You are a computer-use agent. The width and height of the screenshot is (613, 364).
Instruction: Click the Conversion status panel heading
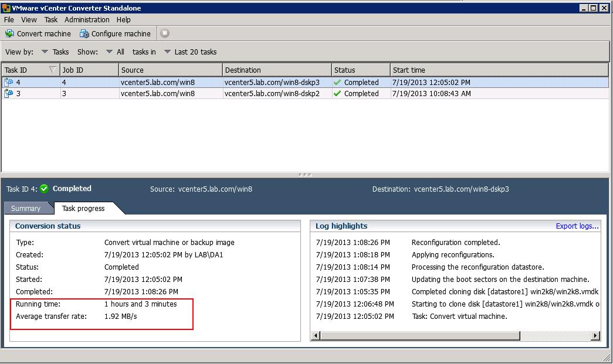tap(48, 226)
